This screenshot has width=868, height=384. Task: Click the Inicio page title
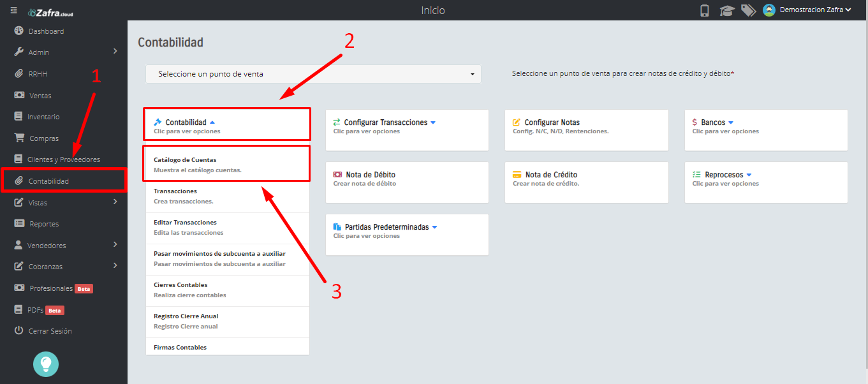click(433, 10)
